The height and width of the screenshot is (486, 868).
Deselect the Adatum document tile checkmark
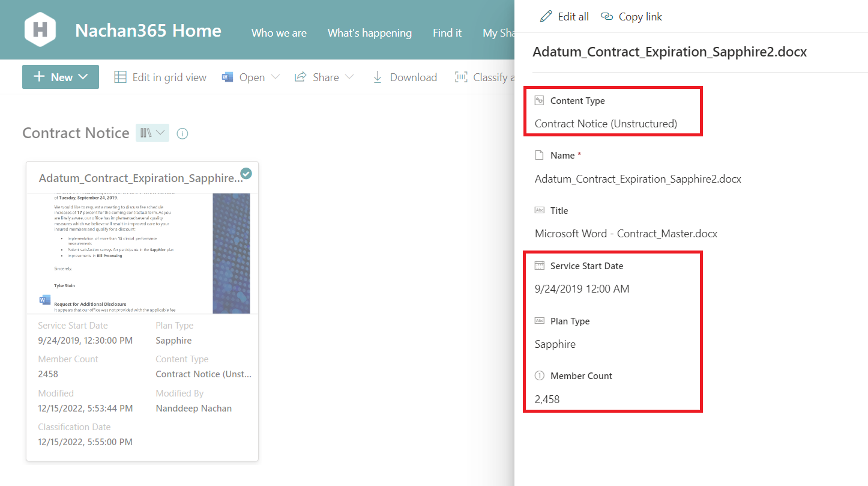pyautogui.click(x=246, y=174)
